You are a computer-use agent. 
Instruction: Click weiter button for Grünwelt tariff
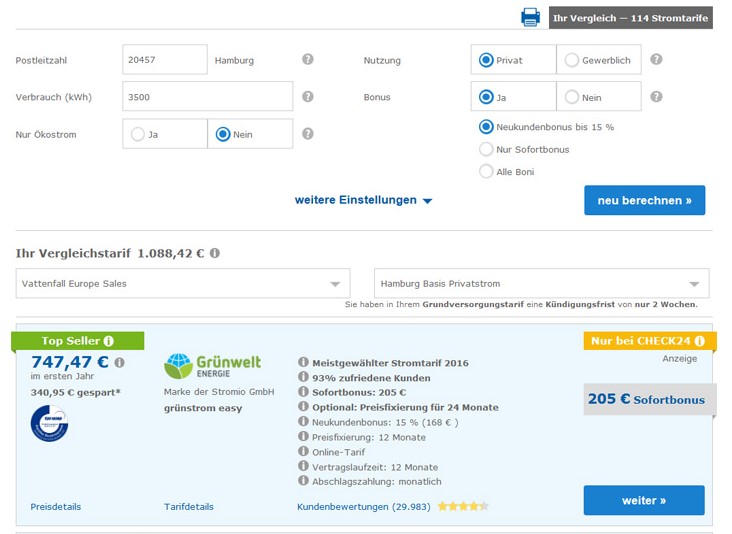[x=643, y=500]
